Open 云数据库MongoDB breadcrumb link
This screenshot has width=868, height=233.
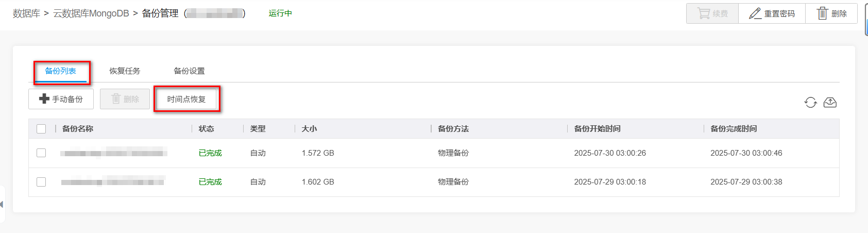91,13
